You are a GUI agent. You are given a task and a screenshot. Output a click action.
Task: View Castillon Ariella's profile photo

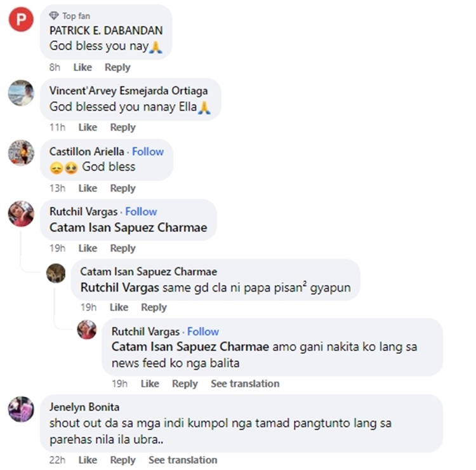click(x=21, y=153)
